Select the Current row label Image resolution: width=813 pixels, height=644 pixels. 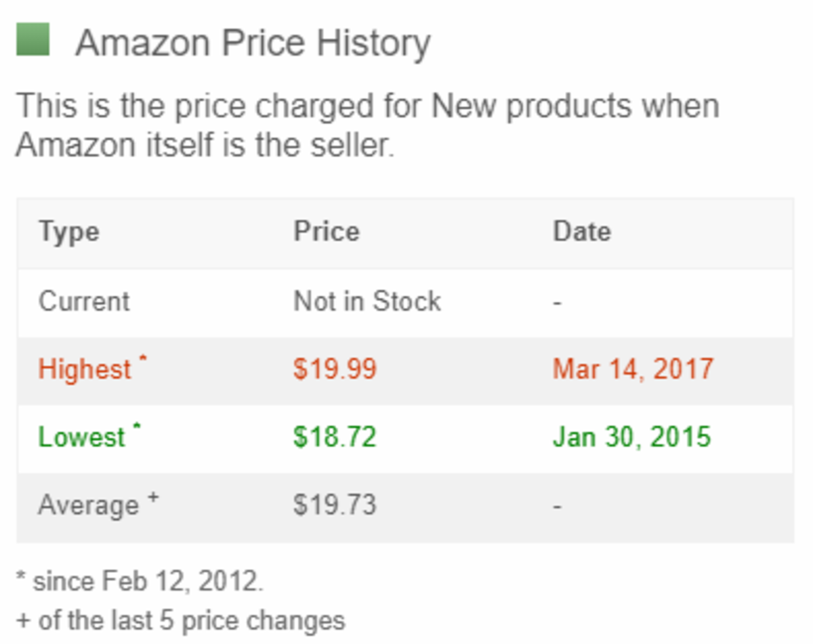[84, 301]
